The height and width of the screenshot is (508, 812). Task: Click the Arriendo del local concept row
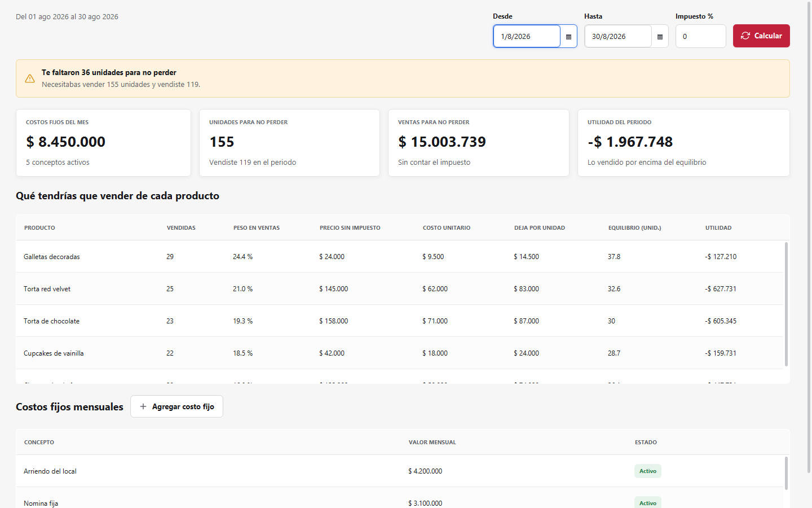(399, 471)
